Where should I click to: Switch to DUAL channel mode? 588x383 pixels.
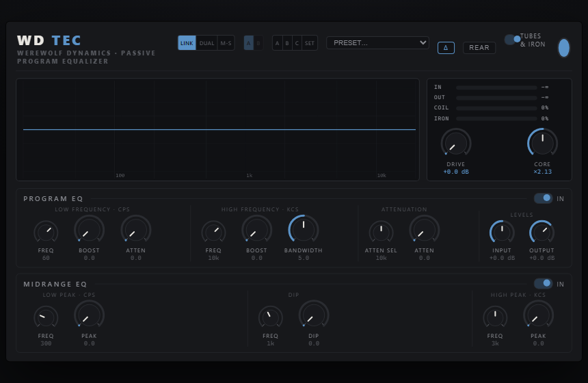(x=206, y=43)
